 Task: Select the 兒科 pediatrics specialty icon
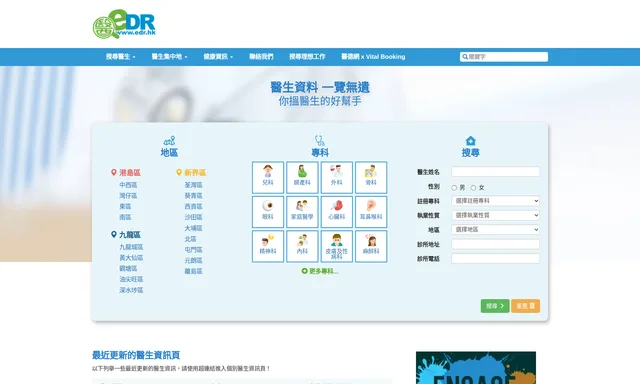pos(268,177)
